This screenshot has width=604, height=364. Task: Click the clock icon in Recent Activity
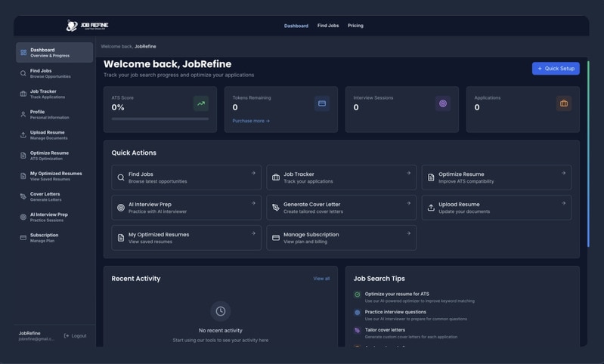point(220,311)
